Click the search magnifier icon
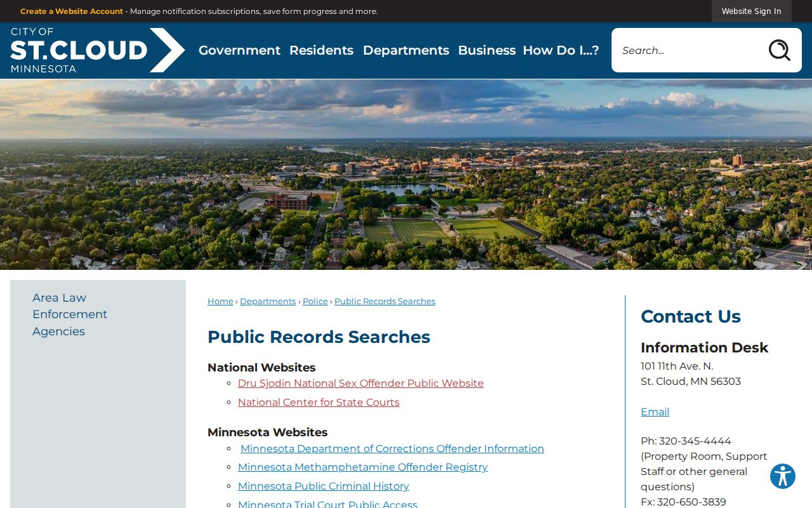812x508 pixels. tap(779, 50)
